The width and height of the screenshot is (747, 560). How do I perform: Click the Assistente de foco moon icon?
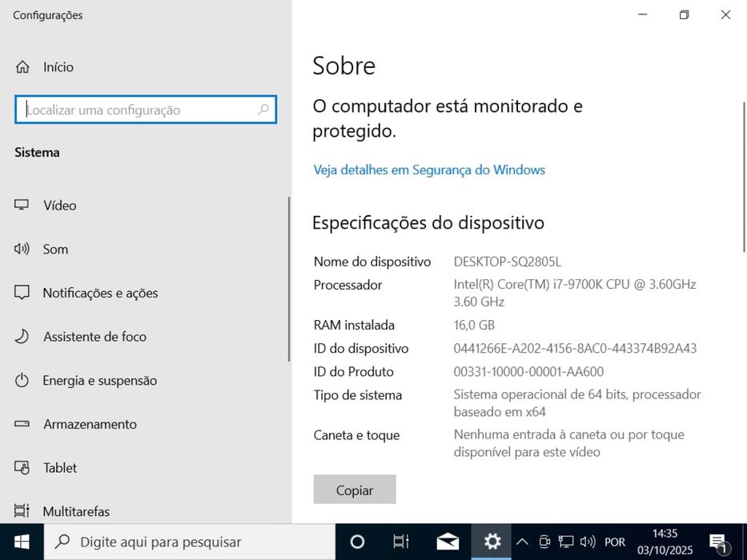point(22,337)
